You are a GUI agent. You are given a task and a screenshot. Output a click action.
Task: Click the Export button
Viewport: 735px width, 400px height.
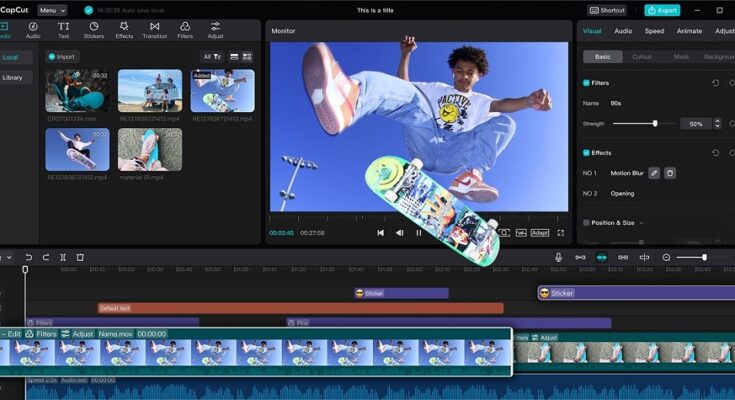pos(662,10)
